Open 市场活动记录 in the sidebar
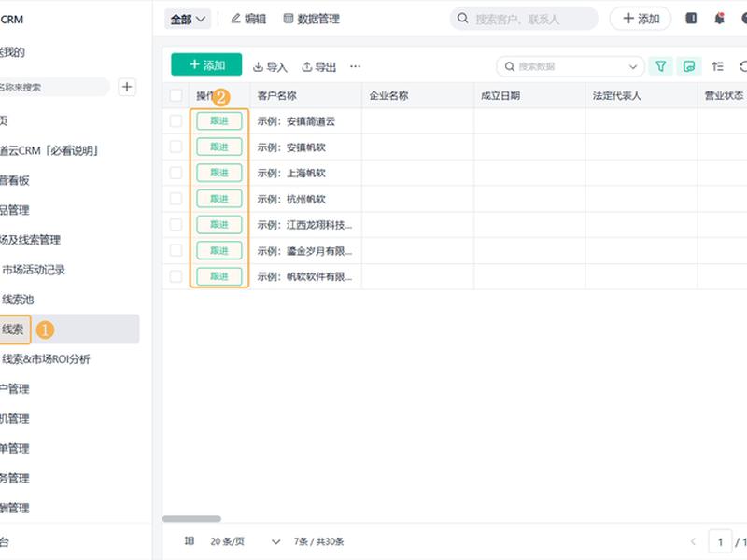747x560 pixels. (34, 270)
